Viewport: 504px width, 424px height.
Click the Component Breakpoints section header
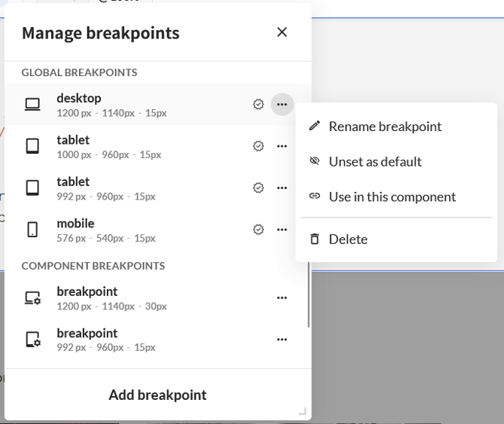click(x=93, y=266)
